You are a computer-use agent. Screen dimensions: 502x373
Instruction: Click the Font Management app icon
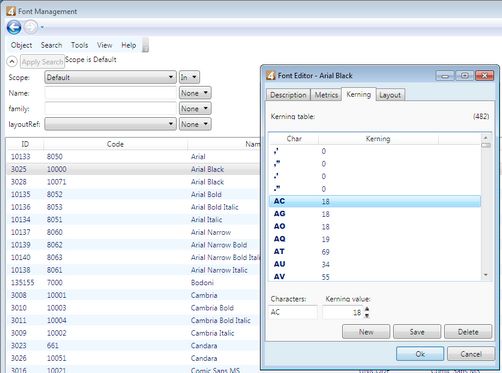tap(11, 11)
